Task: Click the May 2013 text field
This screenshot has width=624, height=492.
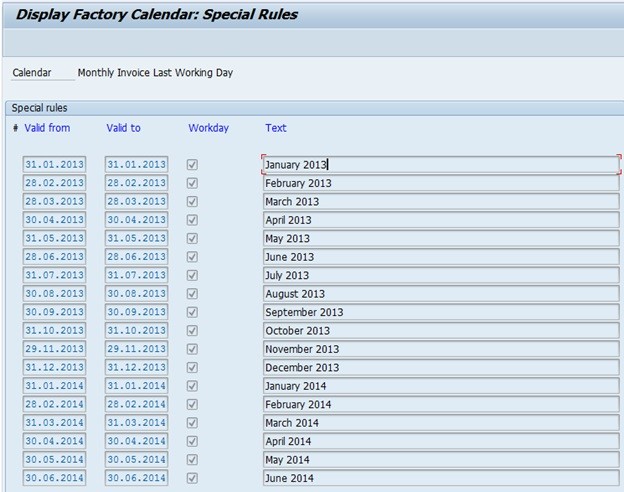Action: [441, 238]
